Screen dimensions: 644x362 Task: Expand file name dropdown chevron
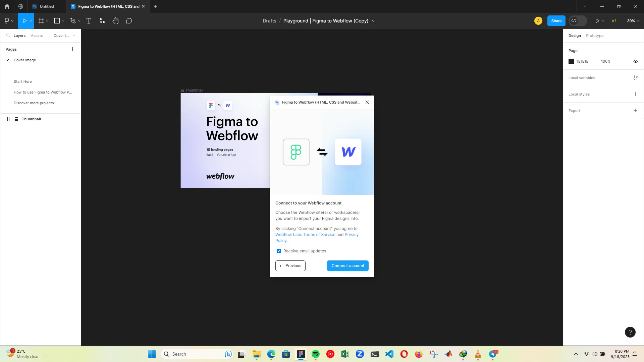click(373, 21)
